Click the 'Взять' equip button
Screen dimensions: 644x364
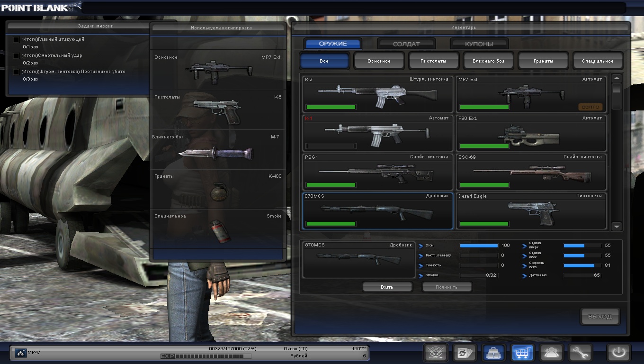point(387,287)
